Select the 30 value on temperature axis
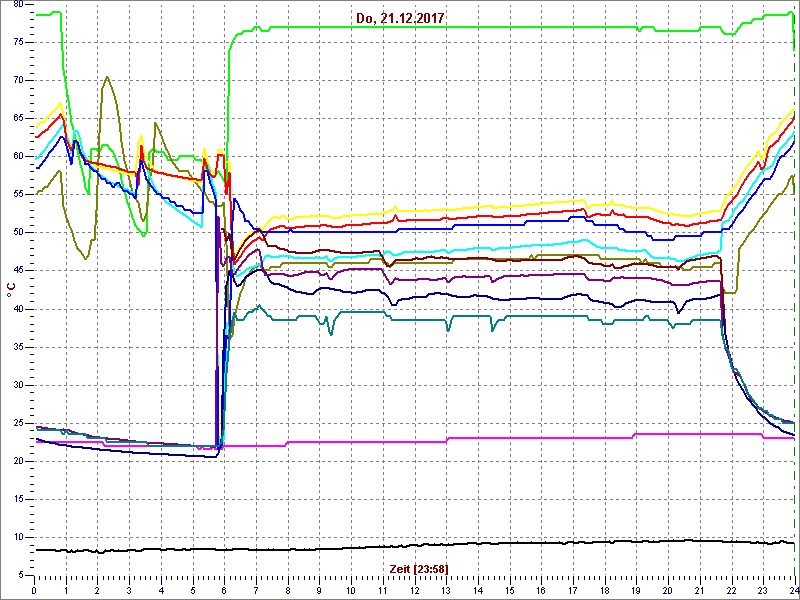Image resolution: width=800 pixels, height=600 pixels. pyautogui.click(x=18, y=385)
